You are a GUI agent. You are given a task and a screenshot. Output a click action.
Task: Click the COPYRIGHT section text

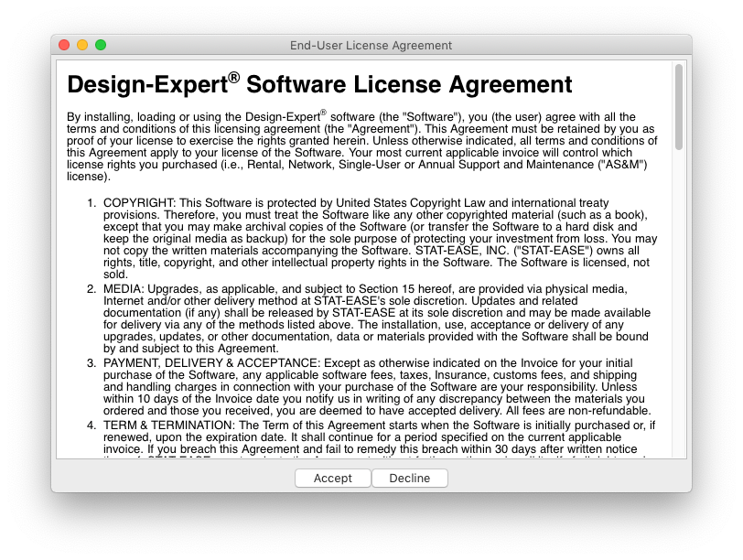coord(380,238)
